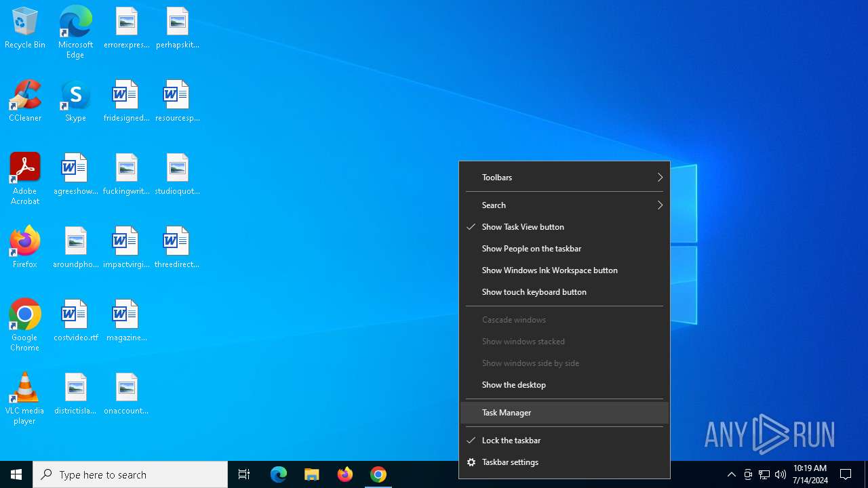Image resolution: width=868 pixels, height=488 pixels.
Task: Select costvideo.rtf document icon
Action: [75, 321]
